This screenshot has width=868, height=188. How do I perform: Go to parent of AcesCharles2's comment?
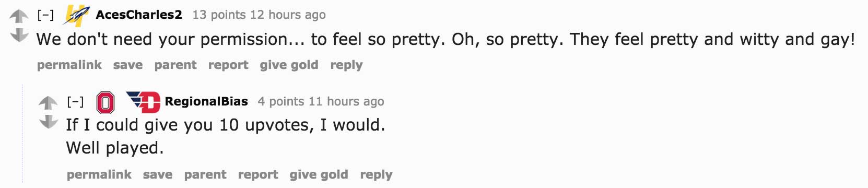pos(175,65)
